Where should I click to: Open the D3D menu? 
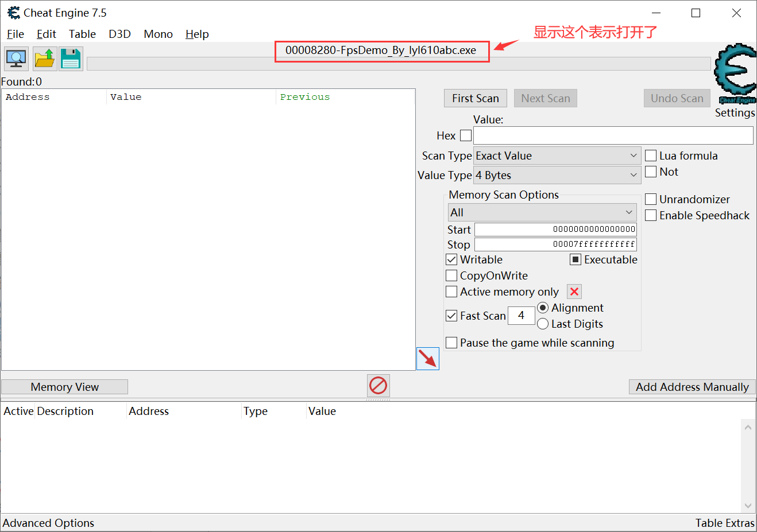click(119, 34)
